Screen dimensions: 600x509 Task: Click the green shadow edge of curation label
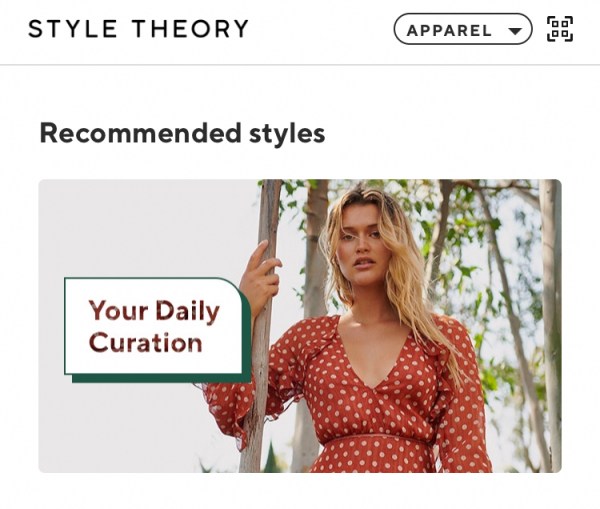click(161, 378)
